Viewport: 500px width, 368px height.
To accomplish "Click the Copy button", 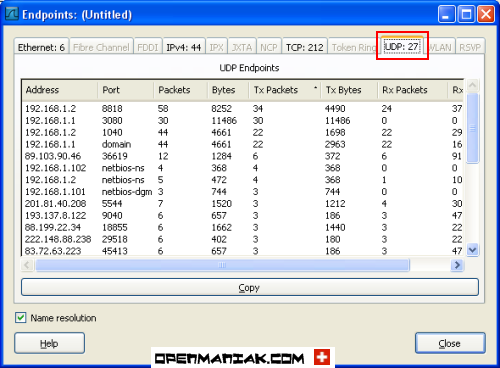I will tap(250, 287).
